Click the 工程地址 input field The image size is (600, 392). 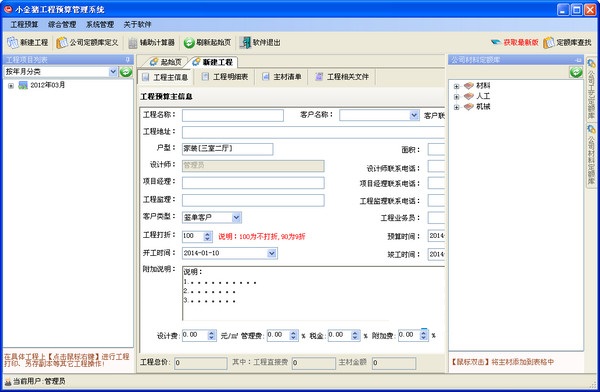coord(313,132)
